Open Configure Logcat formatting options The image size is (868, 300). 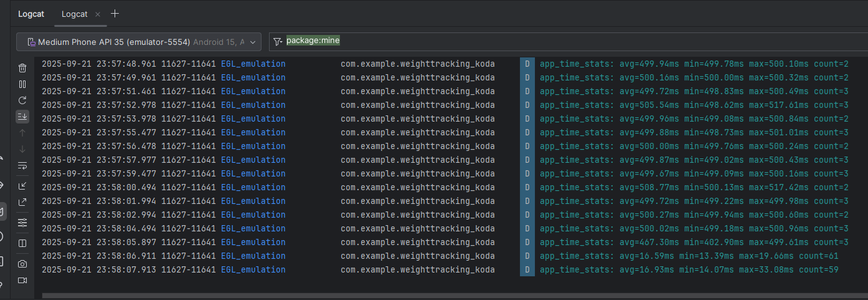coord(22,222)
